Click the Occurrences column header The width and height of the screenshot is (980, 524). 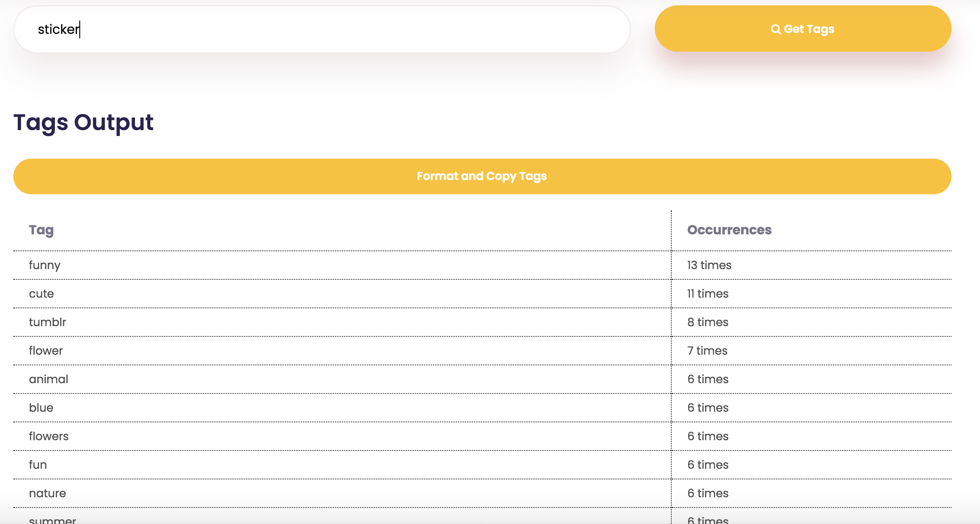[729, 230]
